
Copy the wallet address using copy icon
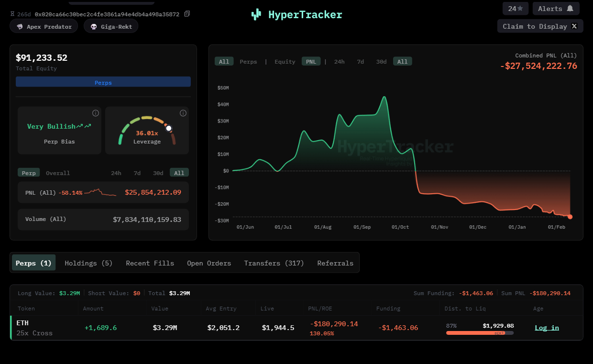pyautogui.click(x=187, y=14)
